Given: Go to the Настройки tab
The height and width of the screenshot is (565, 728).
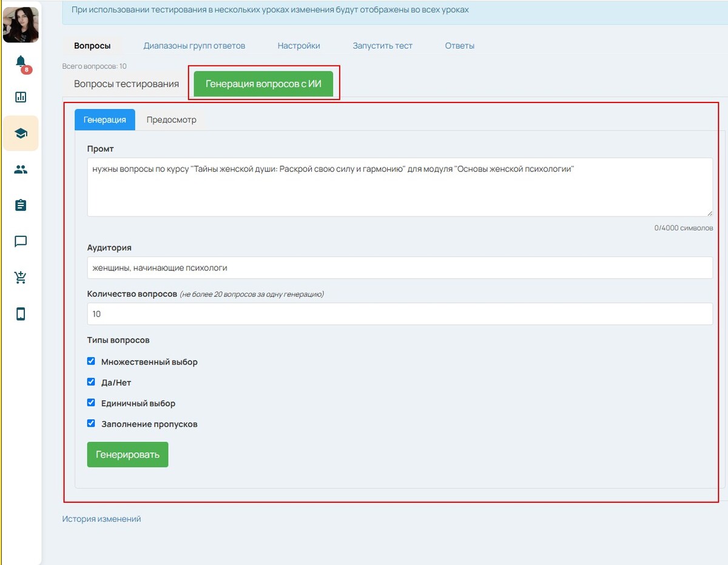Looking at the screenshot, I should (x=298, y=45).
